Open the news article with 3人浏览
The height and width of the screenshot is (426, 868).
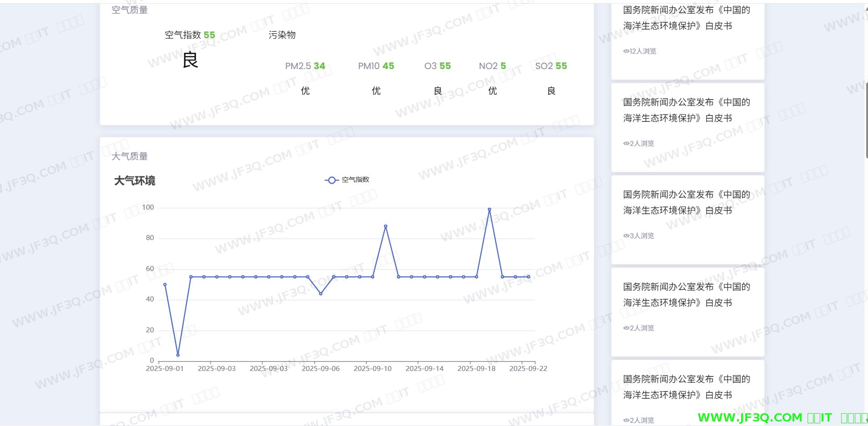[x=687, y=202]
